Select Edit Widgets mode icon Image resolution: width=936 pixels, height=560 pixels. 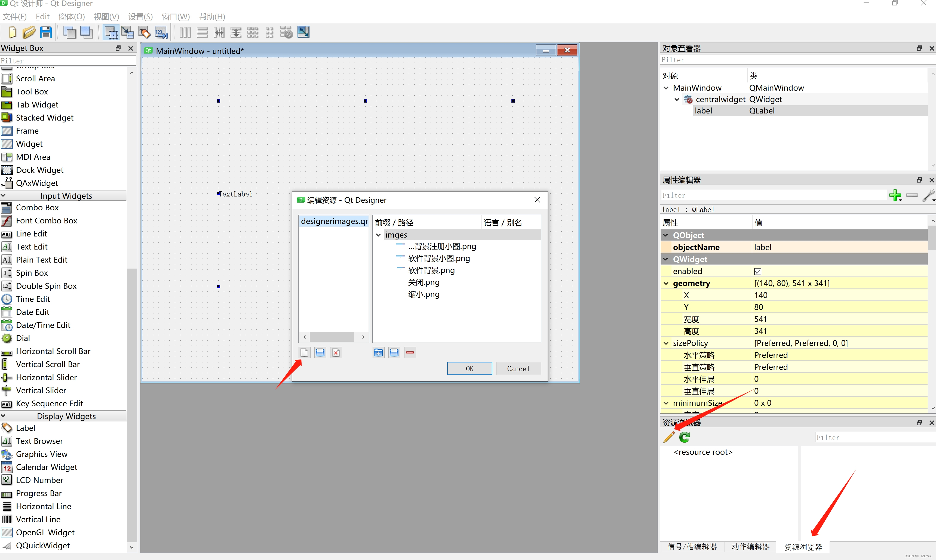(111, 32)
